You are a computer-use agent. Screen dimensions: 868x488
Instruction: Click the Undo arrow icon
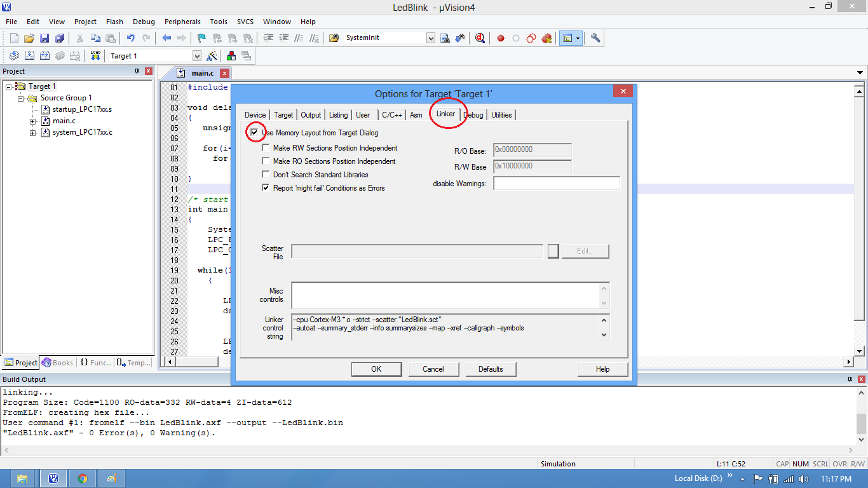[131, 38]
